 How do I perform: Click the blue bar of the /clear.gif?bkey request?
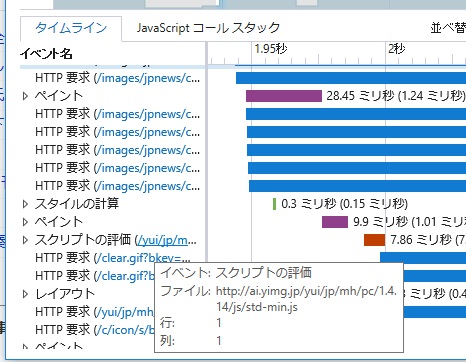point(423,257)
